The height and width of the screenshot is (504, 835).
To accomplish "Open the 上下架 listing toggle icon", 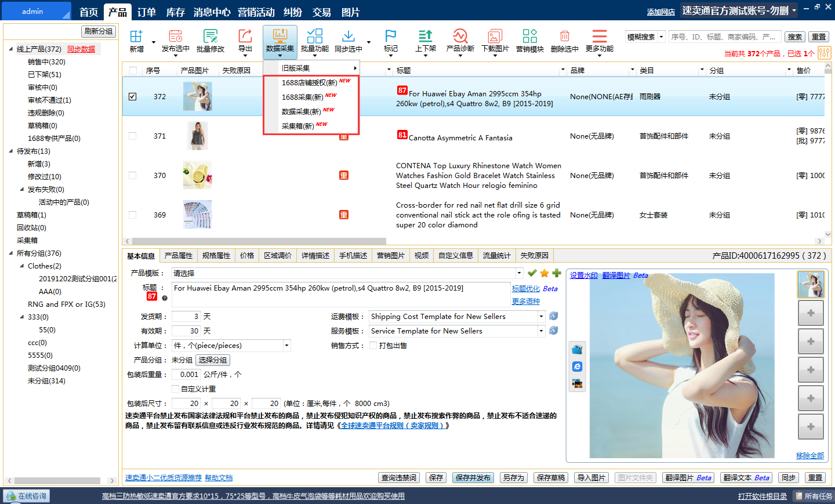I will [x=426, y=36].
